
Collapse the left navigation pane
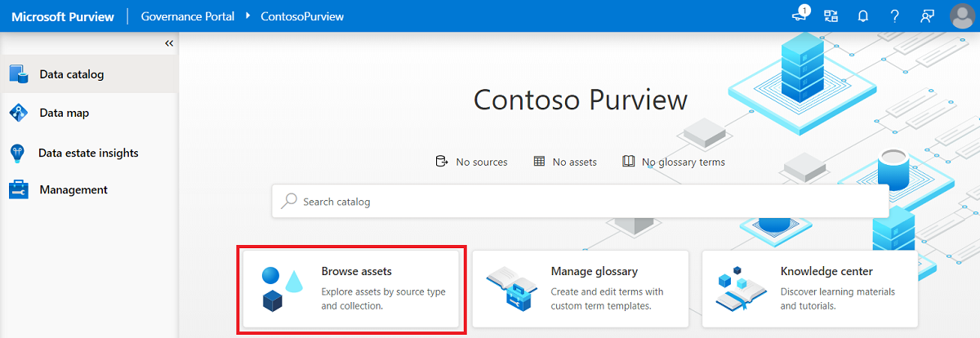pos(169,43)
